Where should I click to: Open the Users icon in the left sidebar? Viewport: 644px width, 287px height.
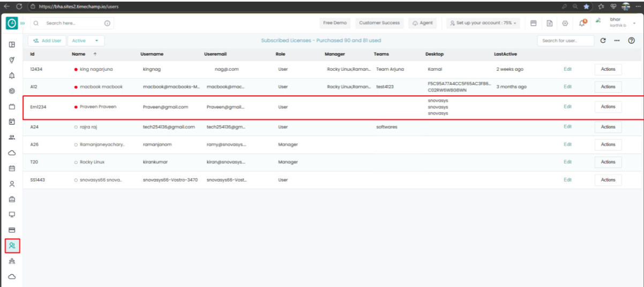[12, 246]
